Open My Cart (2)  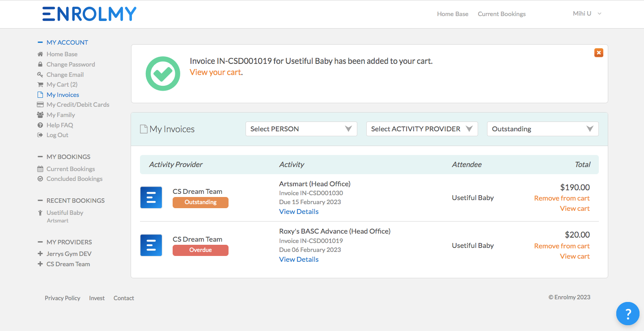coord(62,84)
